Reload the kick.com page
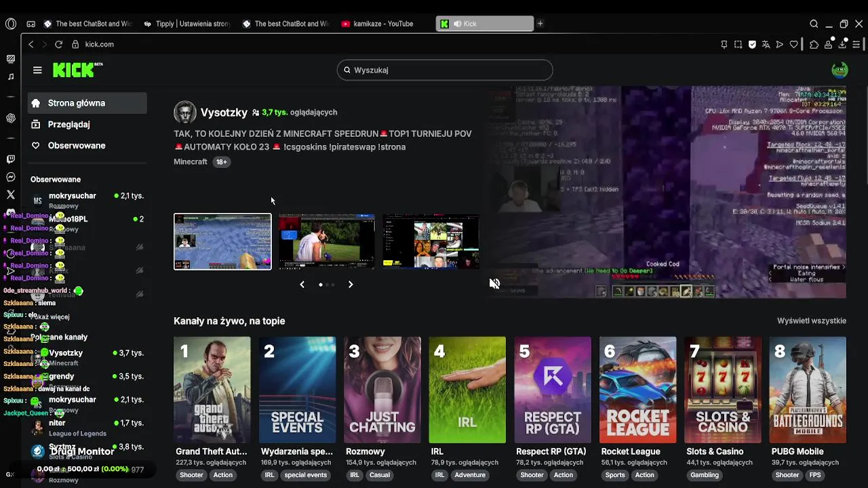Image resolution: width=868 pixels, height=488 pixels. pos(58,44)
